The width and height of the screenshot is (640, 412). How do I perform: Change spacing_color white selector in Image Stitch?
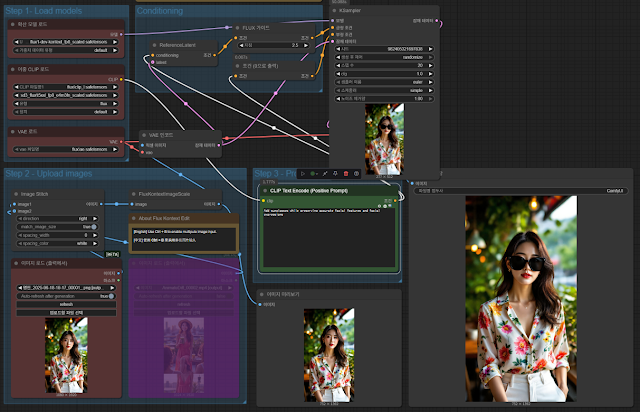coord(58,243)
